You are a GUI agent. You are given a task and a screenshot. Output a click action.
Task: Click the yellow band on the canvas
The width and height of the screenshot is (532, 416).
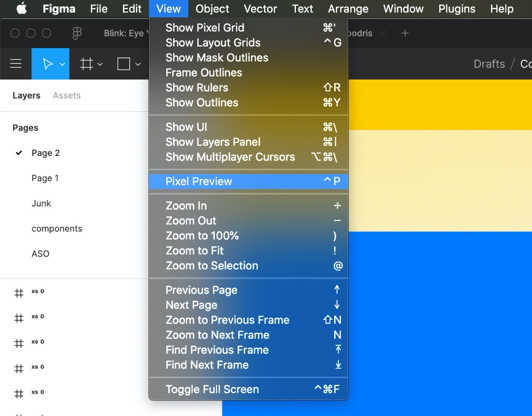click(440, 105)
